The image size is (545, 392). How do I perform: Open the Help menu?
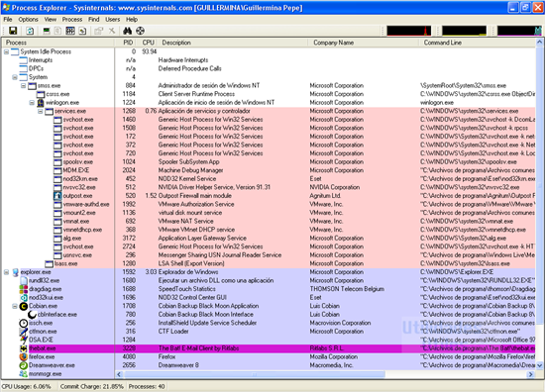(132, 20)
